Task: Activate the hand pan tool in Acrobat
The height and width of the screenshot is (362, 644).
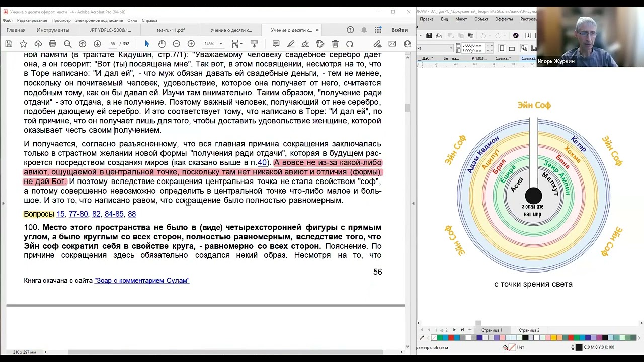Action: pyautogui.click(x=162, y=44)
